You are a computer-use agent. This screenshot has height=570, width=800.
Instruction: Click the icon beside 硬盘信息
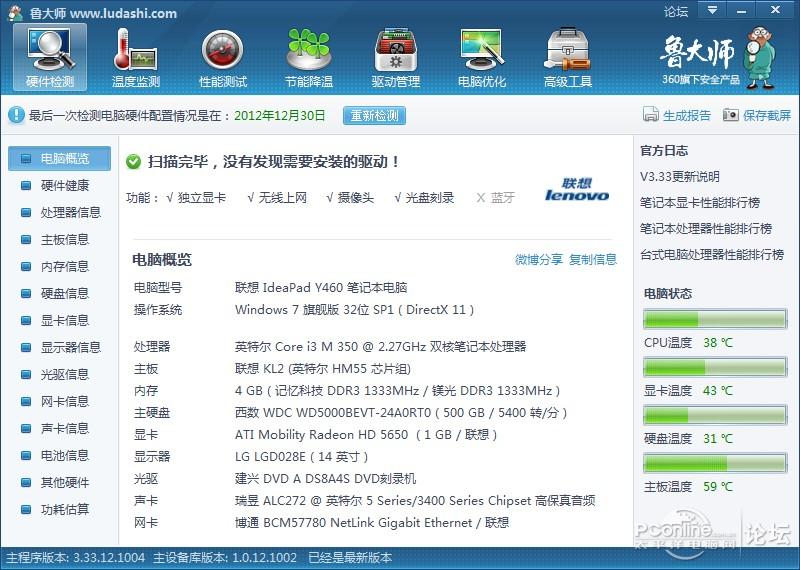pyautogui.click(x=26, y=293)
